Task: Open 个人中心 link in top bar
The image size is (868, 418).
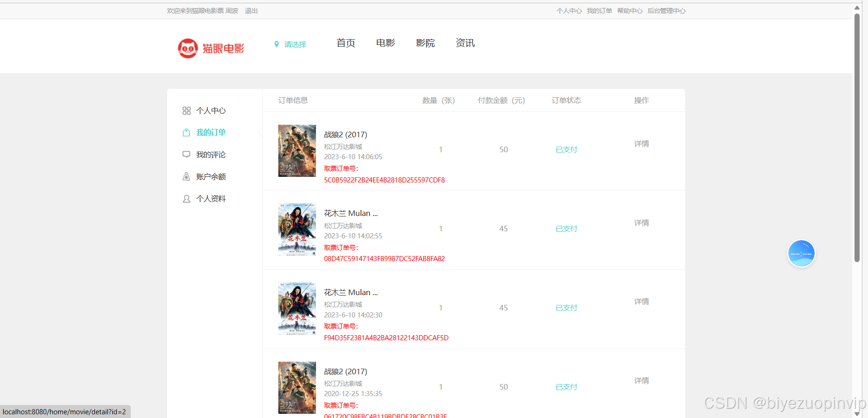Action: click(569, 11)
